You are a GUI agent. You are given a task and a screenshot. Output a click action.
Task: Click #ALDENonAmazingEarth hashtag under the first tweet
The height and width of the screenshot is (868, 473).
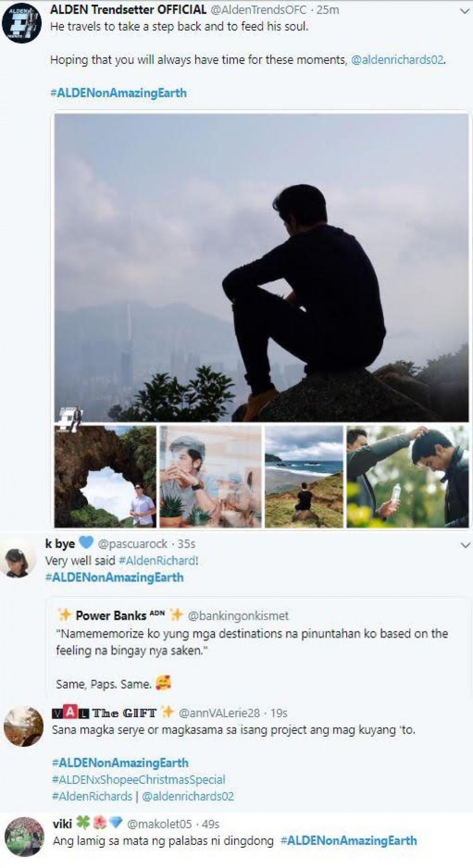point(118,93)
